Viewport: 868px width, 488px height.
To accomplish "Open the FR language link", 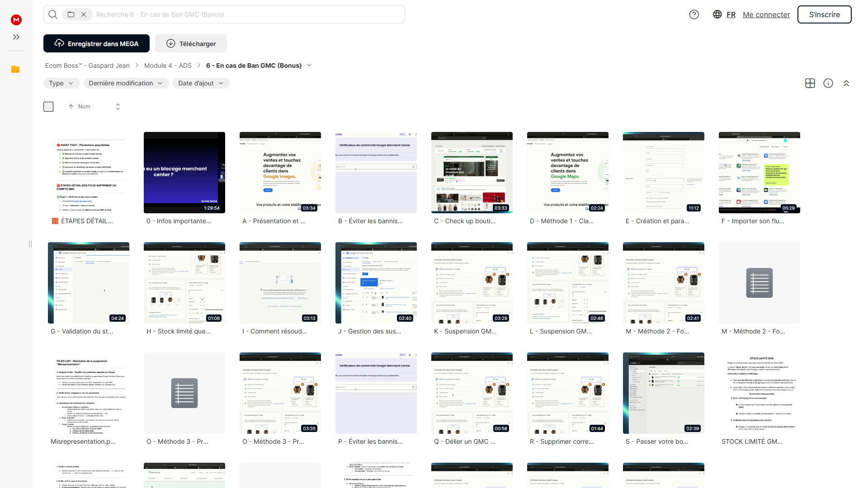I will [731, 14].
